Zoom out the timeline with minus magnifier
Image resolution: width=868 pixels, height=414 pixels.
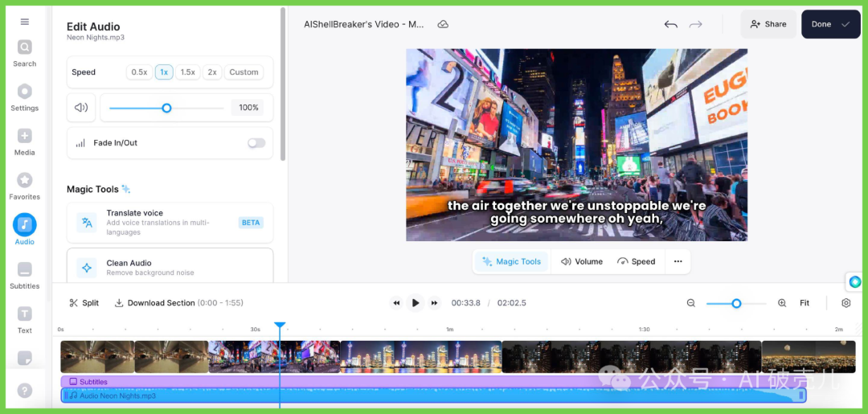tap(691, 303)
